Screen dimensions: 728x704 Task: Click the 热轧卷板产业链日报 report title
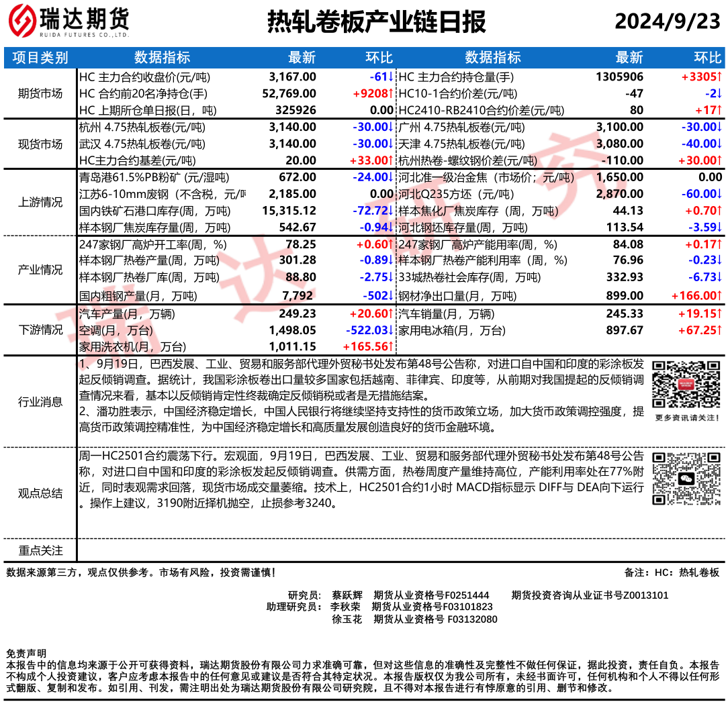pos(376,23)
